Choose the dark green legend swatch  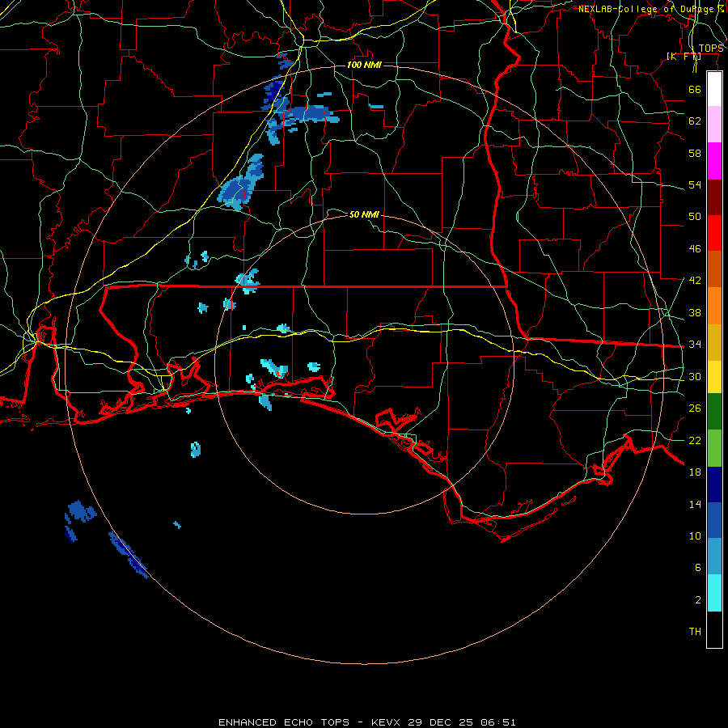[714, 412]
